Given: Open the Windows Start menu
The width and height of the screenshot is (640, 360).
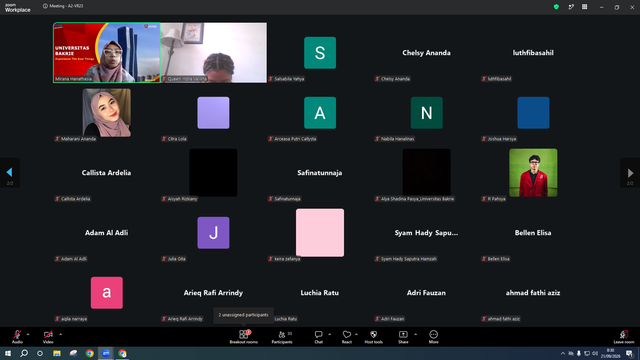Looking at the screenshot, I should [8, 353].
